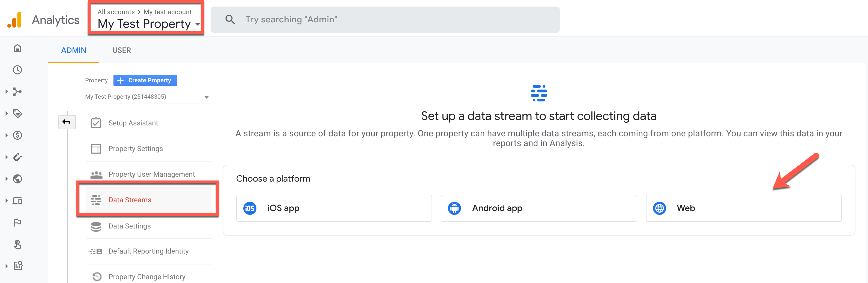Open the My Test Property account switcher

[149, 24]
